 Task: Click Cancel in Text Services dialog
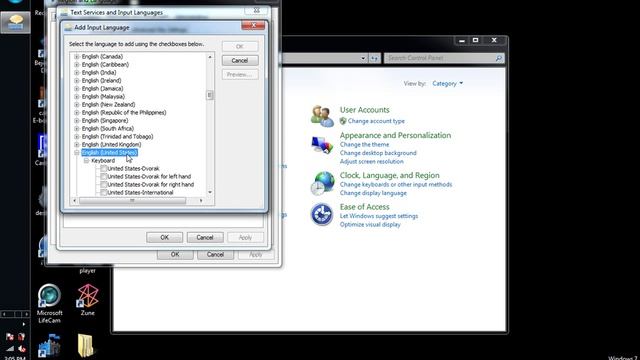tap(205, 238)
